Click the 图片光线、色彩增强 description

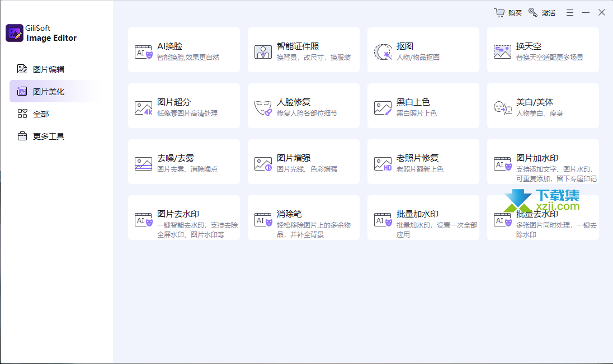[307, 169]
